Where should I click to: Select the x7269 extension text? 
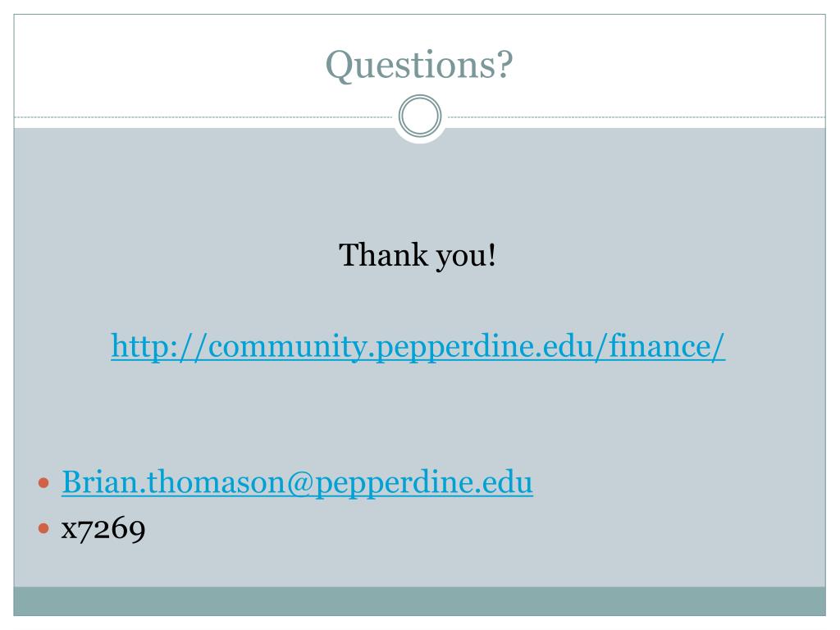click(103, 529)
